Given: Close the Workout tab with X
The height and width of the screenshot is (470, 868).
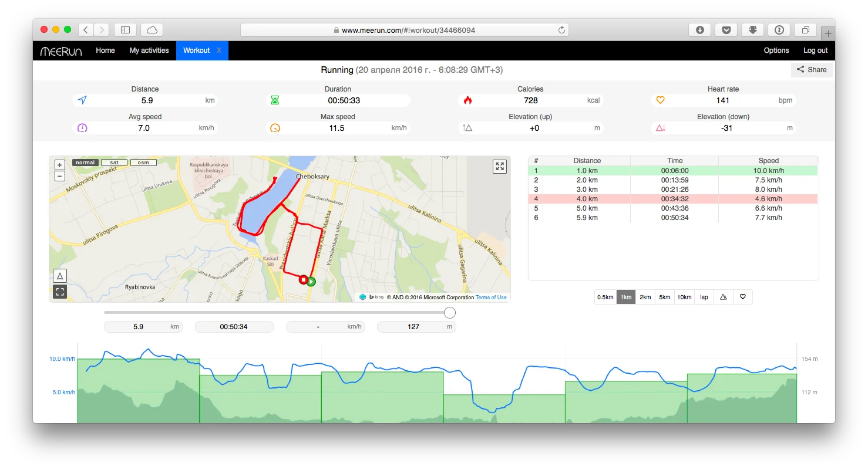Looking at the screenshot, I should pos(219,50).
